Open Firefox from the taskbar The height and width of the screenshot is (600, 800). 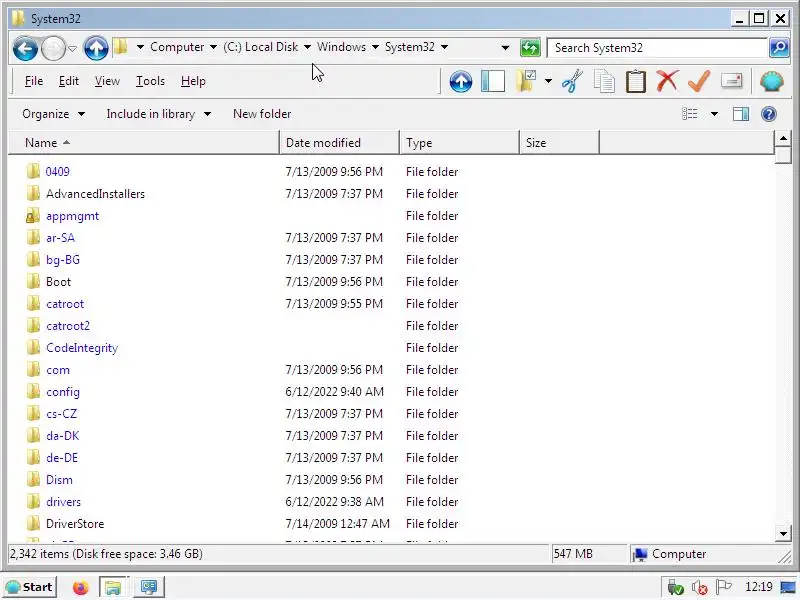click(x=80, y=588)
